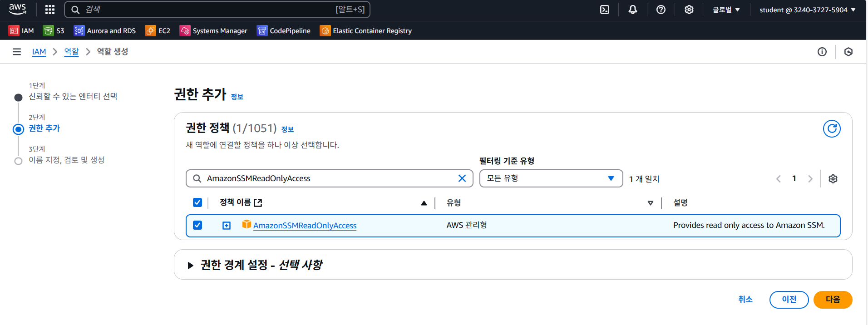Launch CloudShell from the top bar
This screenshot has width=868, height=325.
coord(605,10)
